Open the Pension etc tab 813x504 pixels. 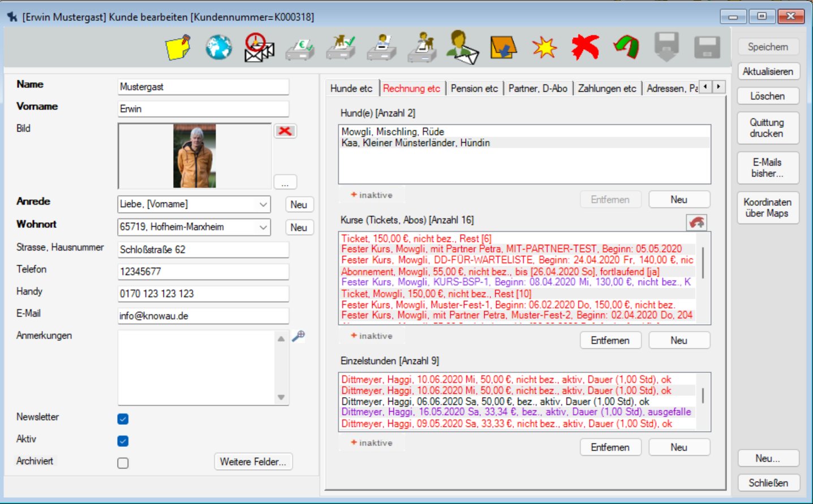474,88
